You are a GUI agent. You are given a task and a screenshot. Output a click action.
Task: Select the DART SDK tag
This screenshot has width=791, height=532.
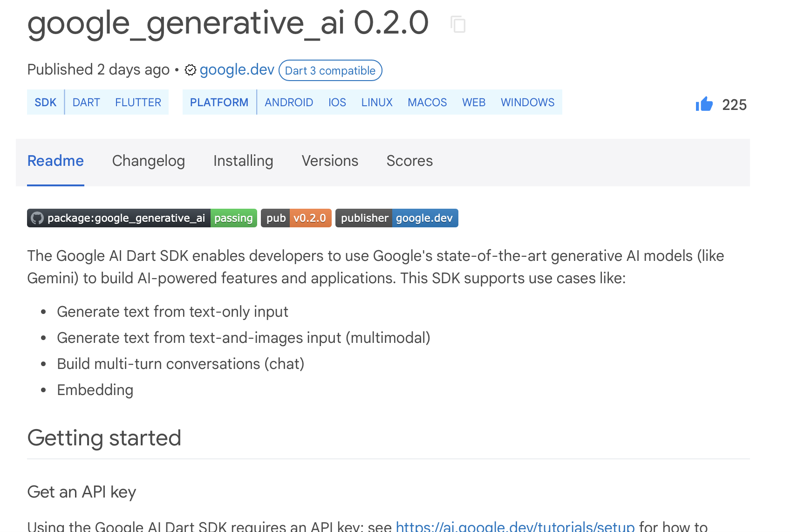(x=86, y=102)
